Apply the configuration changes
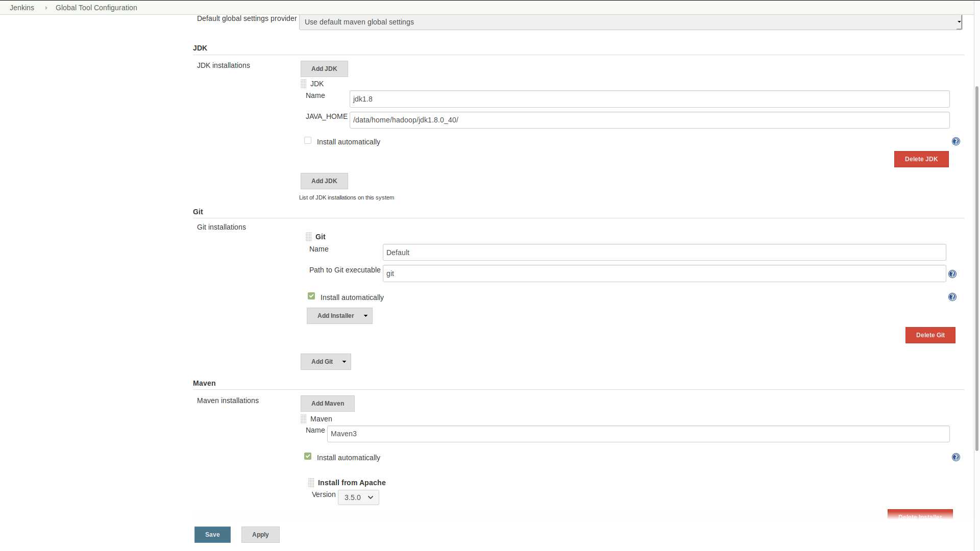Image resolution: width=980 pixels, height=551 pixels. click(x=260, y=535)
